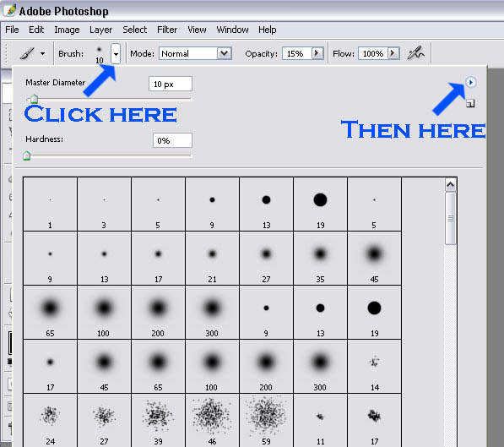The width and height of the screenshot is (504, 447).
Task: Open the View menu
Action: pos(197,30)
